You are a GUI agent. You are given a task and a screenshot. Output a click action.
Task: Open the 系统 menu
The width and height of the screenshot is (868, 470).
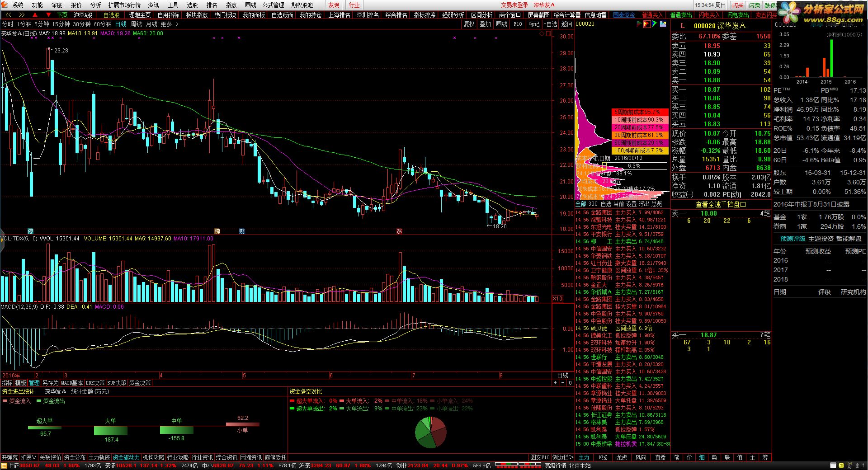[18, 5]
